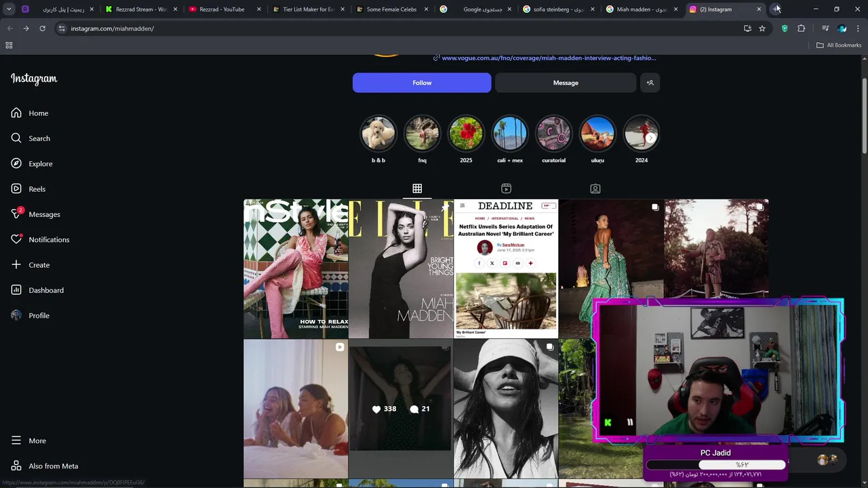Open the apps grid in bookmarks bar
The width and height of the screenshot is (868, 488).
pyautogui.click(x=9, y=45)
